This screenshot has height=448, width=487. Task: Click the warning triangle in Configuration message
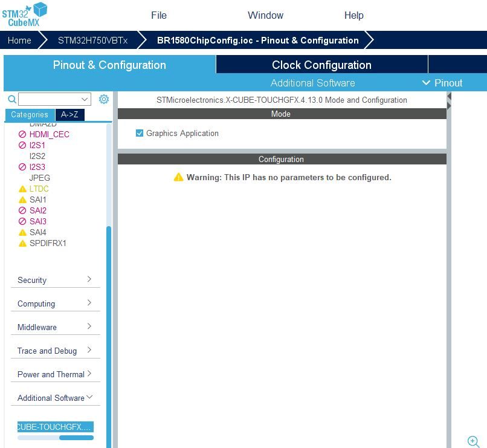179,177
